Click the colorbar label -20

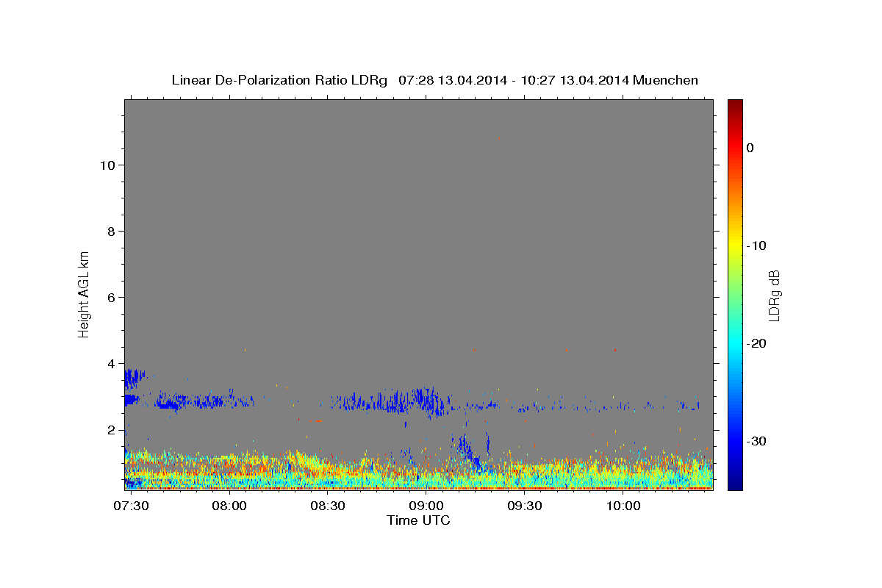tap(756, 343)
